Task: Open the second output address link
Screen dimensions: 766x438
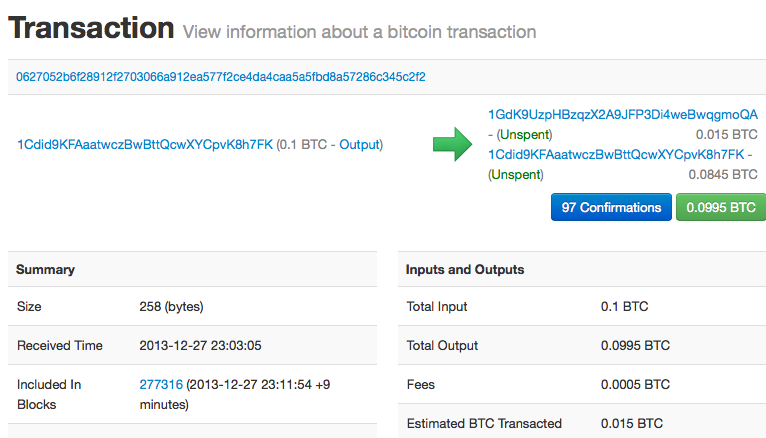Action: [x=616, y=154]
